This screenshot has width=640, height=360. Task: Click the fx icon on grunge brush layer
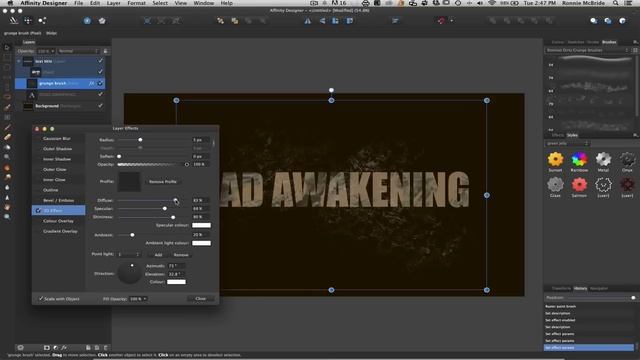(91, 83)
